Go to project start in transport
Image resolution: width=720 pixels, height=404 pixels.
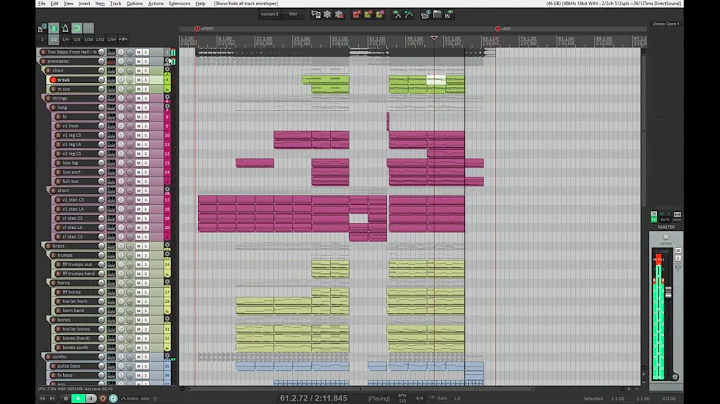tap(43, 398)
